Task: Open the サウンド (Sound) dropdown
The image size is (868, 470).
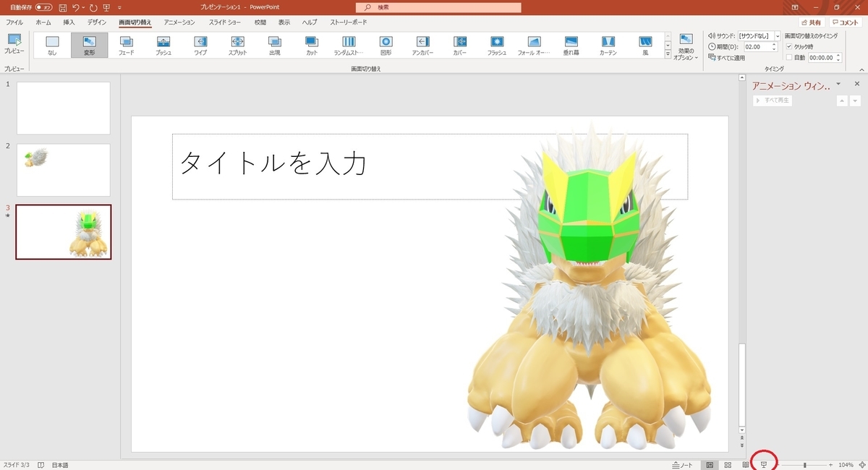Action: (x=778, y=35)
